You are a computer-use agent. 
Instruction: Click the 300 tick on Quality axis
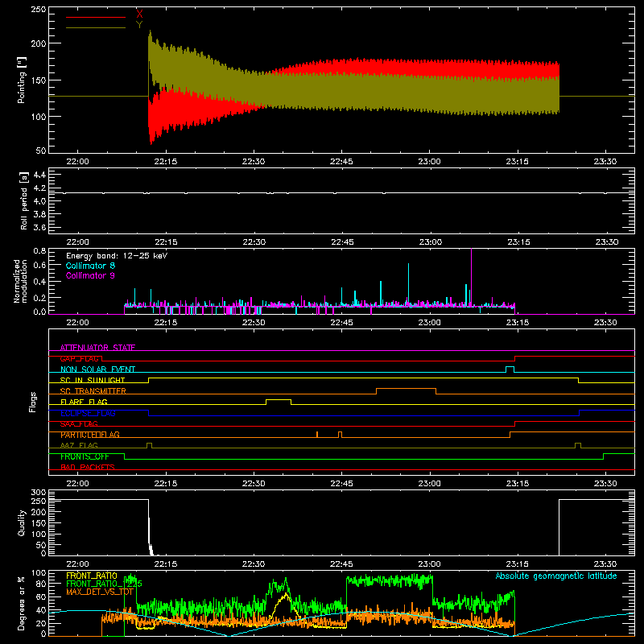tap(38, 493)
